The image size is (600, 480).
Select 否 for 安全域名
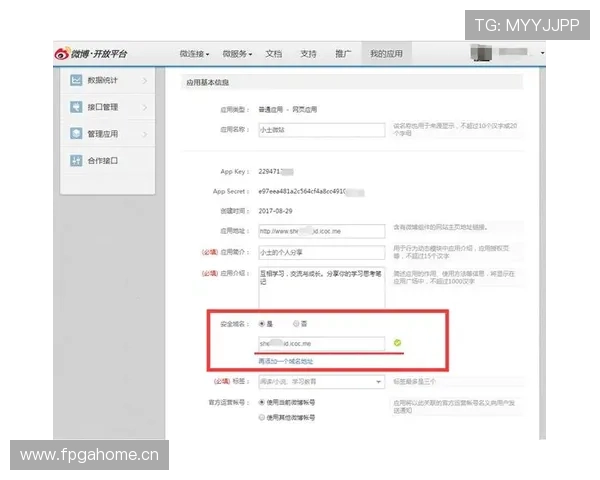[296, 324]
